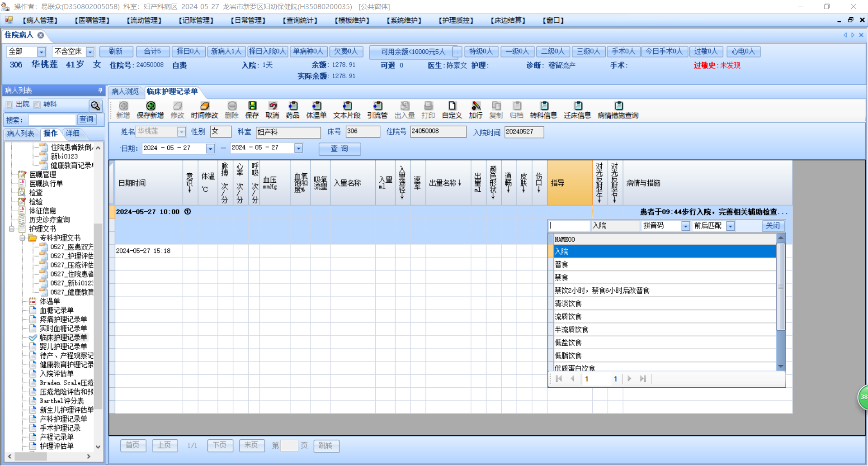Image resolution: width=868 pixels, height=466 pixels.
Task: Go to last page in dropdown pager
Action: point(643,379)
